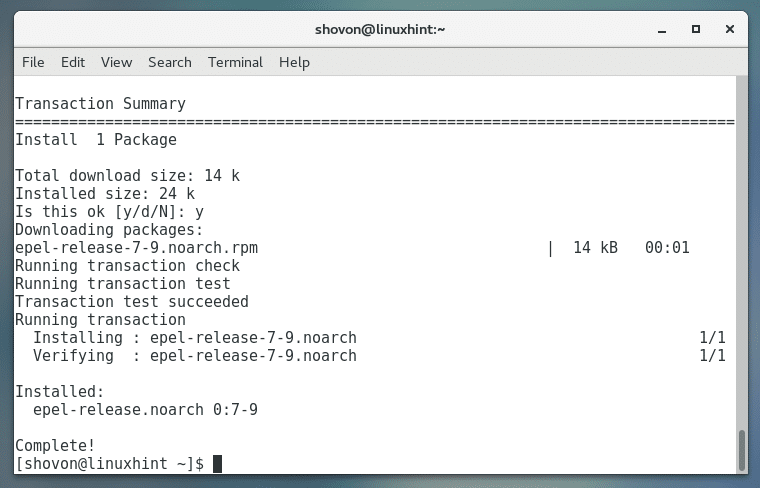Open the Search menu
Image resolution: width=760 pixels, height=488 pixels.
(169, 62)
